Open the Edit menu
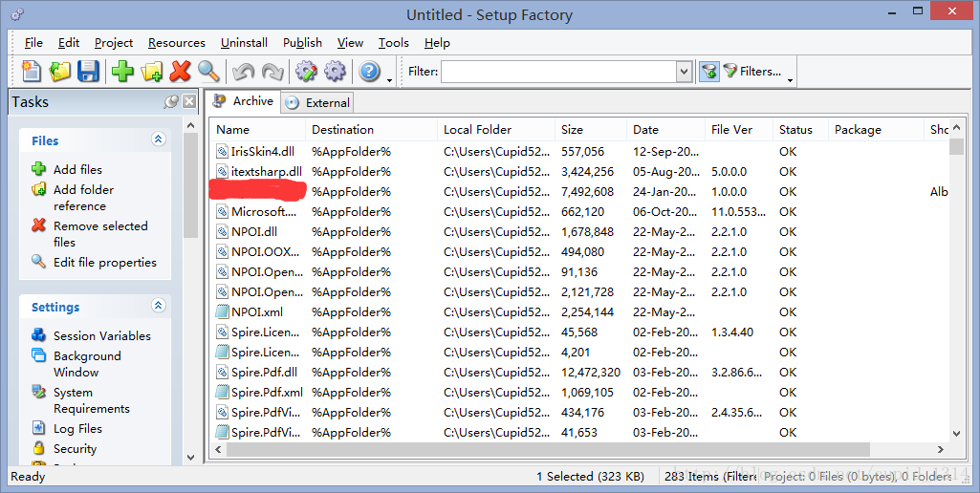Screen dimensions: 980x493 [69, 42]
